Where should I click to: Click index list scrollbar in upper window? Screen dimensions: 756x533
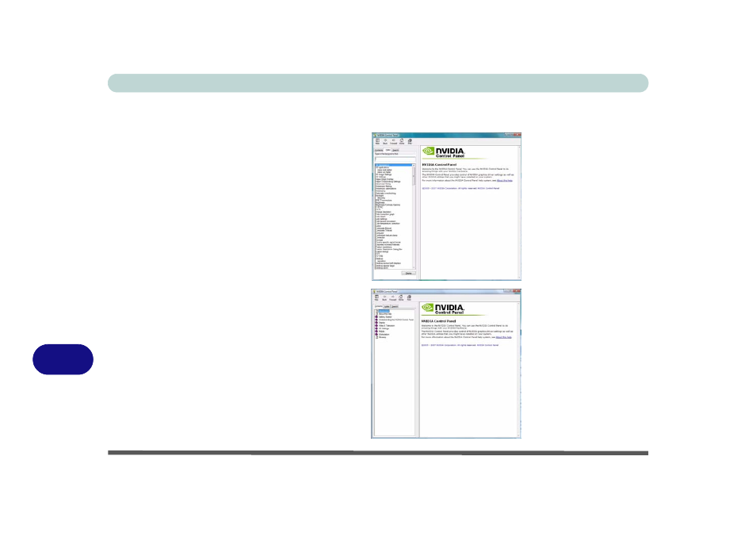(x=414, y=216)
